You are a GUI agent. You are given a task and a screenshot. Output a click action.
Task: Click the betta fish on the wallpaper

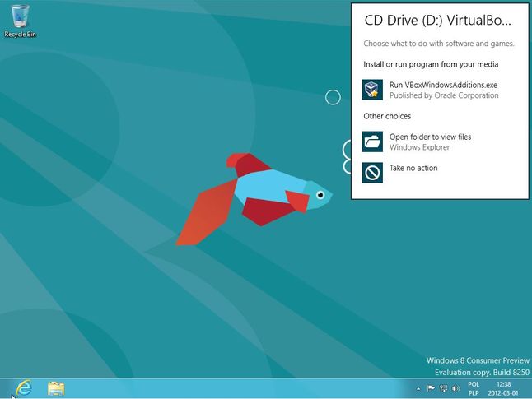[254, 198]
